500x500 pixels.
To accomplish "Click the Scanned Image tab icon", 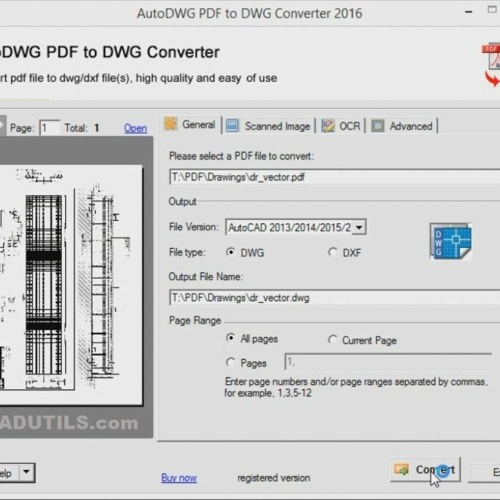I will [232, 126].
